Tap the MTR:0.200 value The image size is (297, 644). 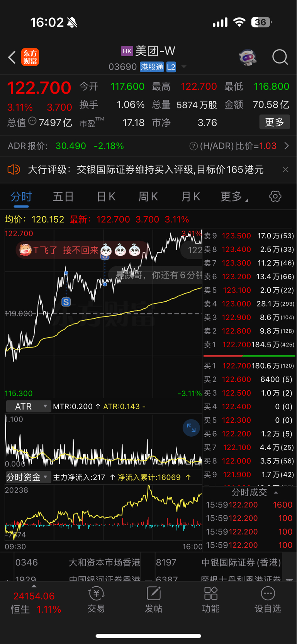coord(73,407)
